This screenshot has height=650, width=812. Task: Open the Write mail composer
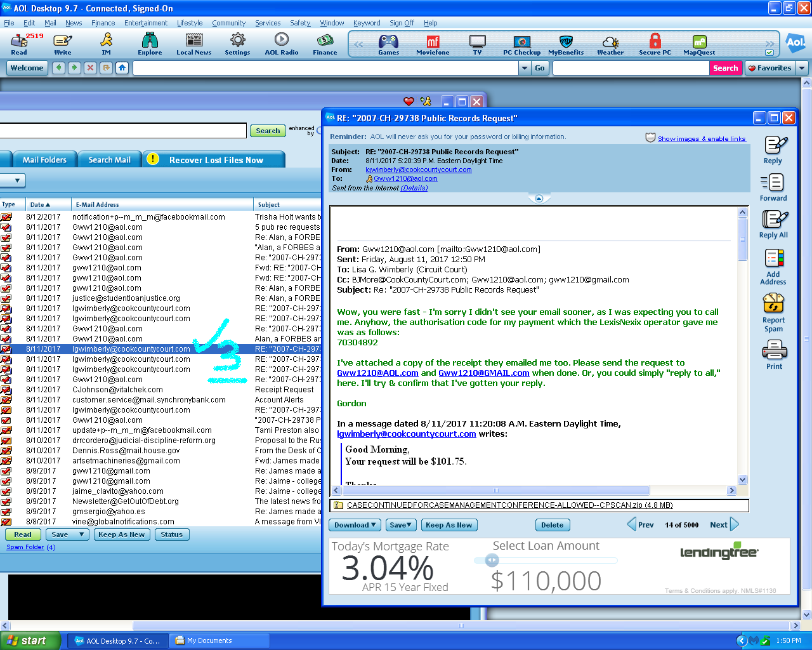62,43
